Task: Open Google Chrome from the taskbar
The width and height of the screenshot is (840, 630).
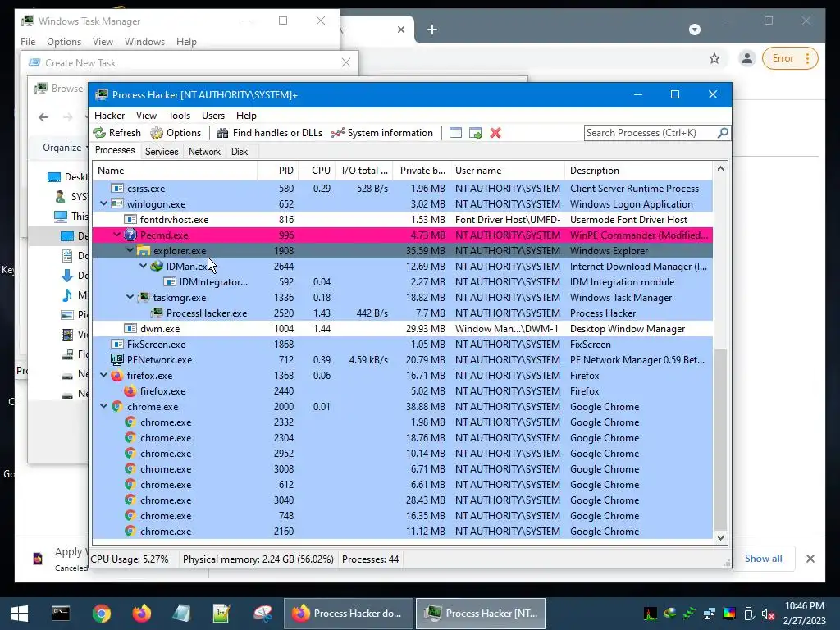Action: [x=101, y=614]
